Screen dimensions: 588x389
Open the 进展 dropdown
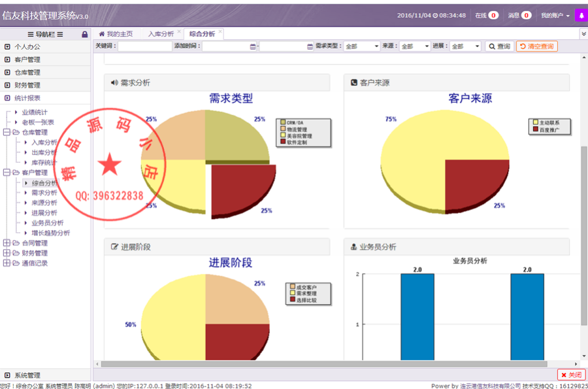pos(465,46)
